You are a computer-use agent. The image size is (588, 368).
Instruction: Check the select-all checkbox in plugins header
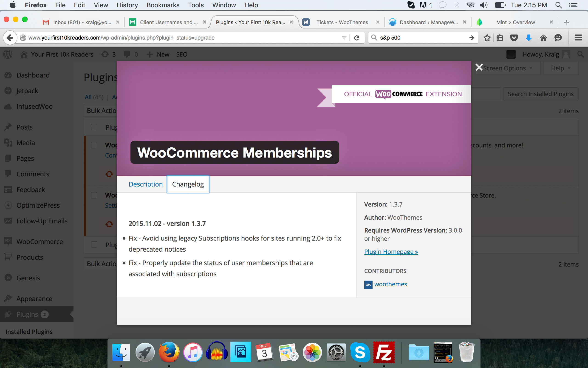(x=94, y=127)
